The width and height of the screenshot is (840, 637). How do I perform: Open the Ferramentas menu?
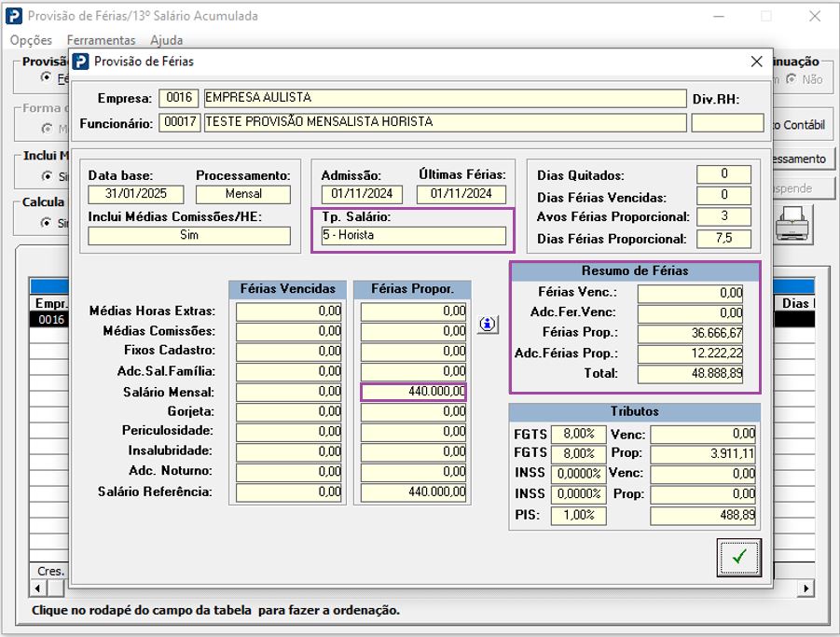point(101,40)
